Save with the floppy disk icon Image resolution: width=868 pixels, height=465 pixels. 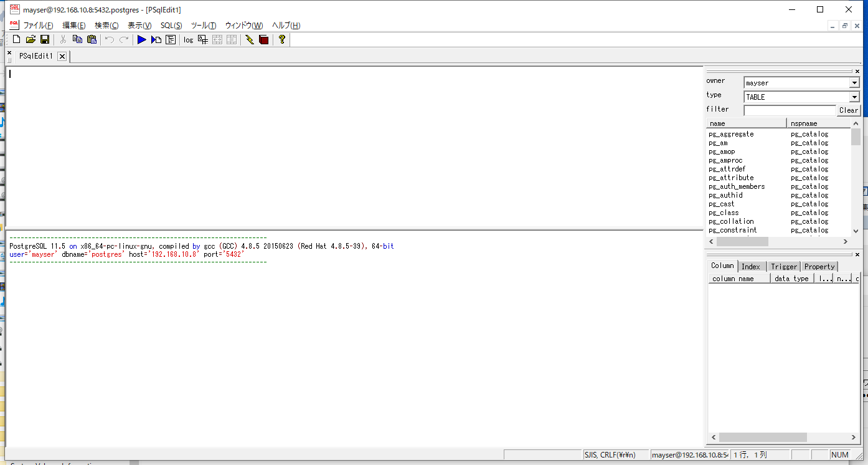45,39
